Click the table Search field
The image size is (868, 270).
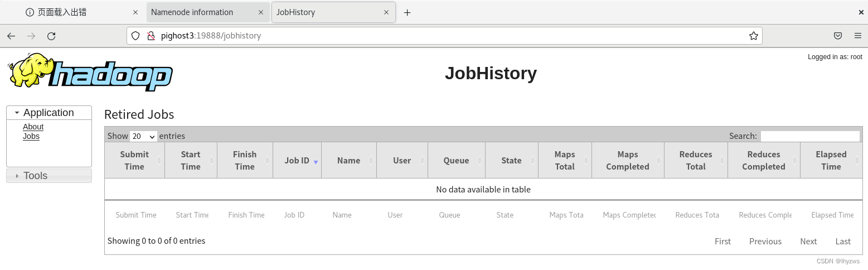810,136
